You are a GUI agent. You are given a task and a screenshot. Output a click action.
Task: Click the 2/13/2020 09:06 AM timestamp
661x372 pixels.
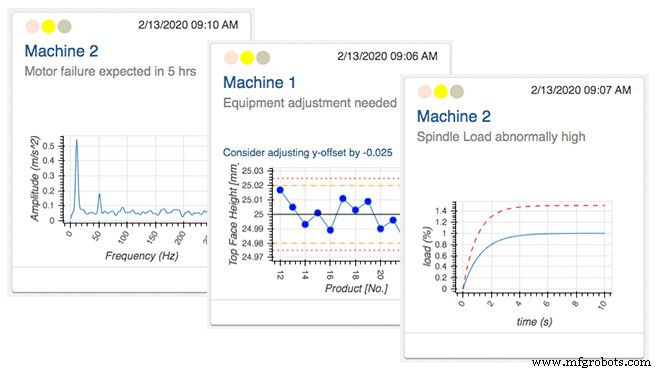387,56
